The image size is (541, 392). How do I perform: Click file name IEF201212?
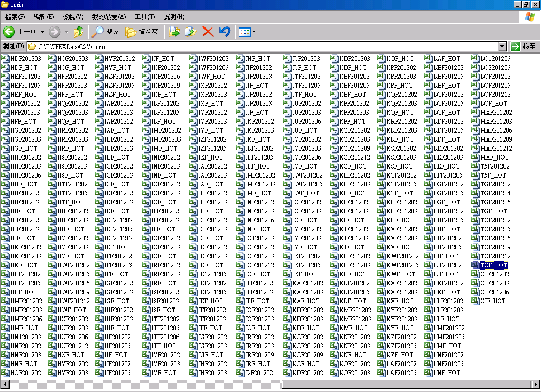click(x=118, y=238)
